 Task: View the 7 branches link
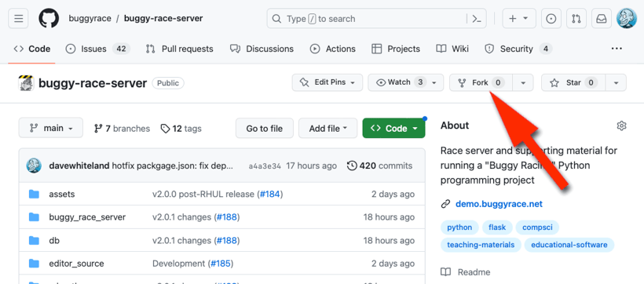[122, 129]
